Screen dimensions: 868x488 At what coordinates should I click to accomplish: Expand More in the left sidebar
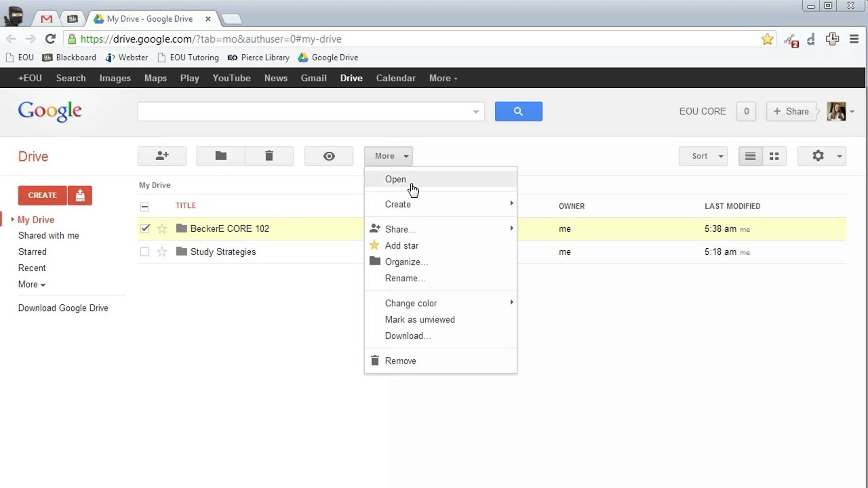32,285
